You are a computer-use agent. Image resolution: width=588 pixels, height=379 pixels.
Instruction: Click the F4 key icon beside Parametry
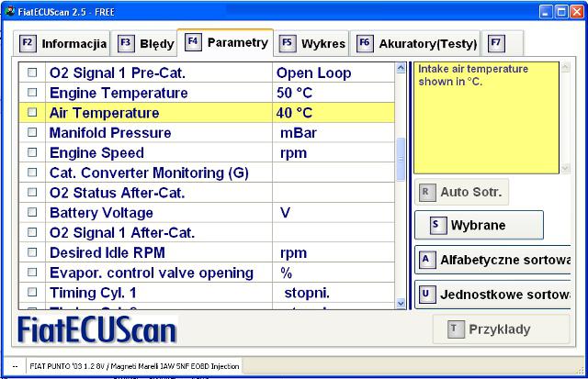193,42
